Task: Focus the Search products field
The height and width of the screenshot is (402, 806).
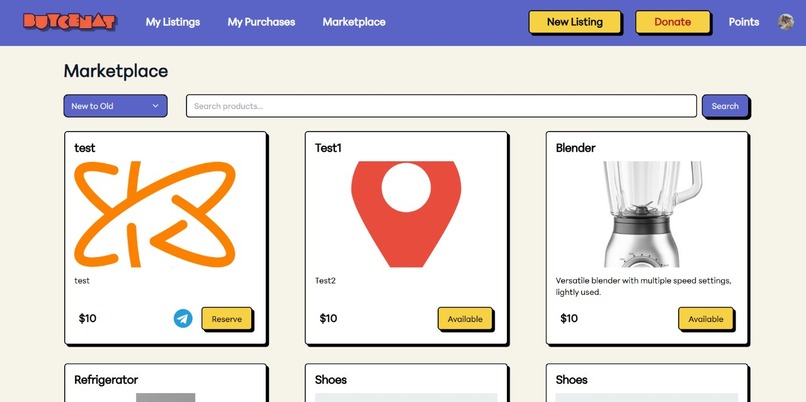Action: 441,106
